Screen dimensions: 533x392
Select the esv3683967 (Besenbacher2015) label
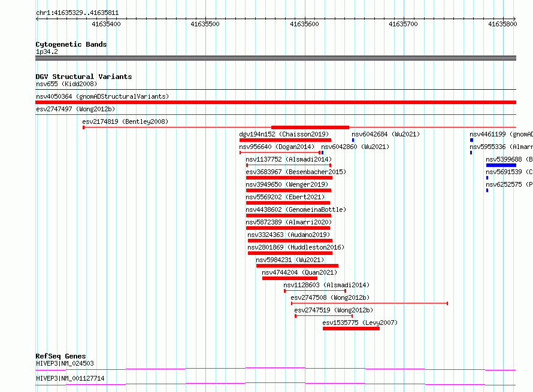[x=296, y=172]
